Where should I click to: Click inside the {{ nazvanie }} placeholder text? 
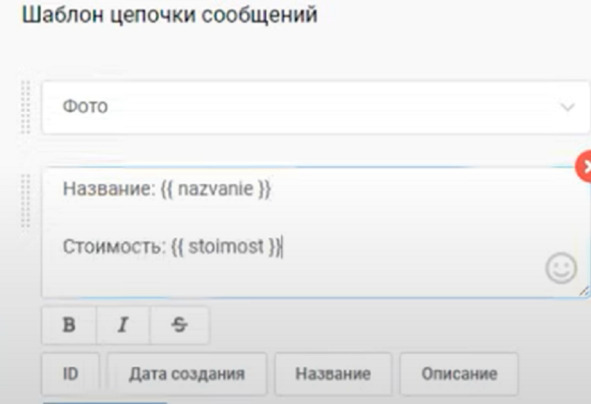[216, 189]
